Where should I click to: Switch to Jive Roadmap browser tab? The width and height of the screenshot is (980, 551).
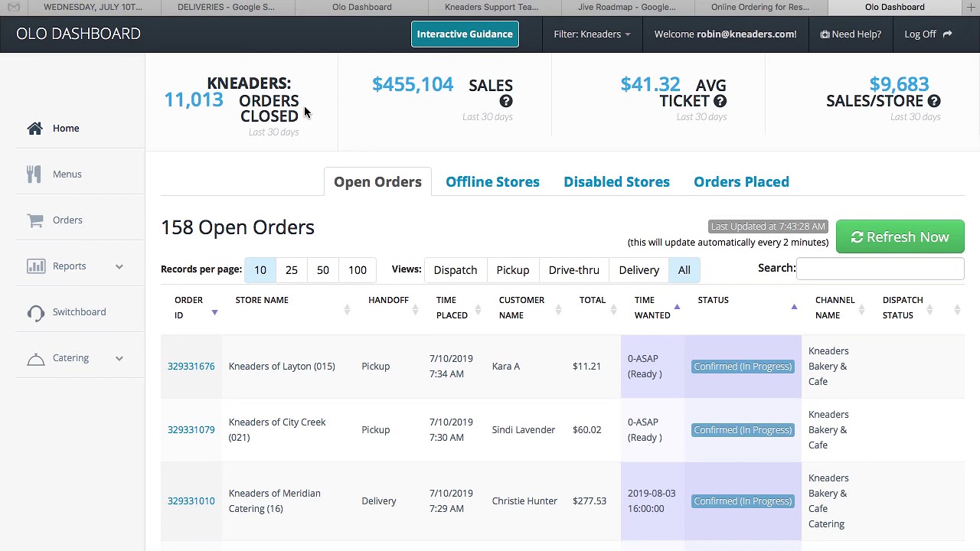(x=627, y=7)
